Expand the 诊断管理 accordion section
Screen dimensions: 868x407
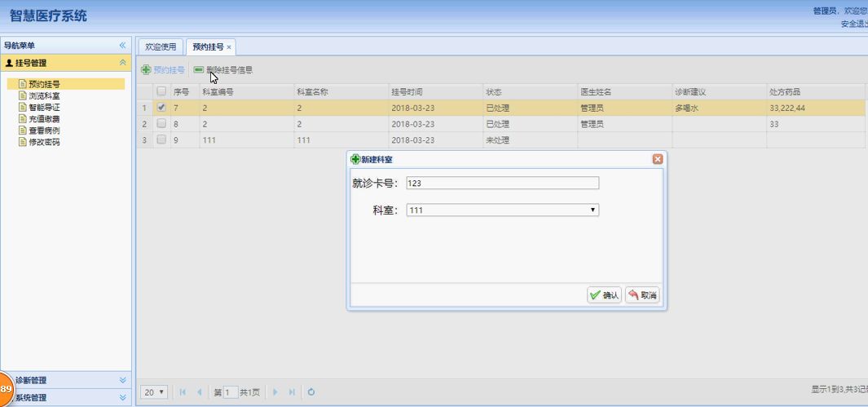point(123,380)
